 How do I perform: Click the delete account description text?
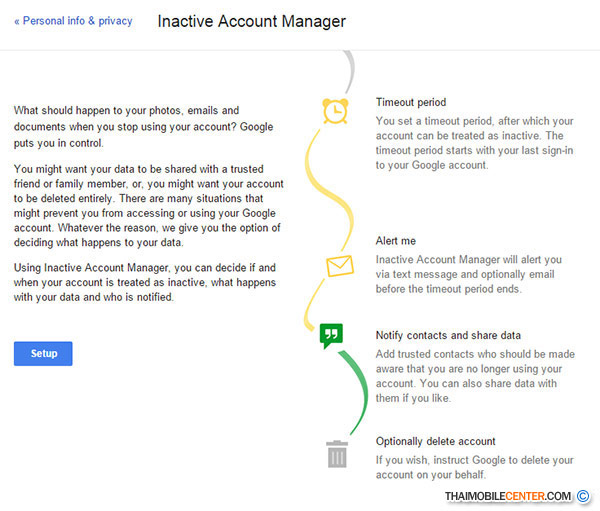tap(474, 467)
